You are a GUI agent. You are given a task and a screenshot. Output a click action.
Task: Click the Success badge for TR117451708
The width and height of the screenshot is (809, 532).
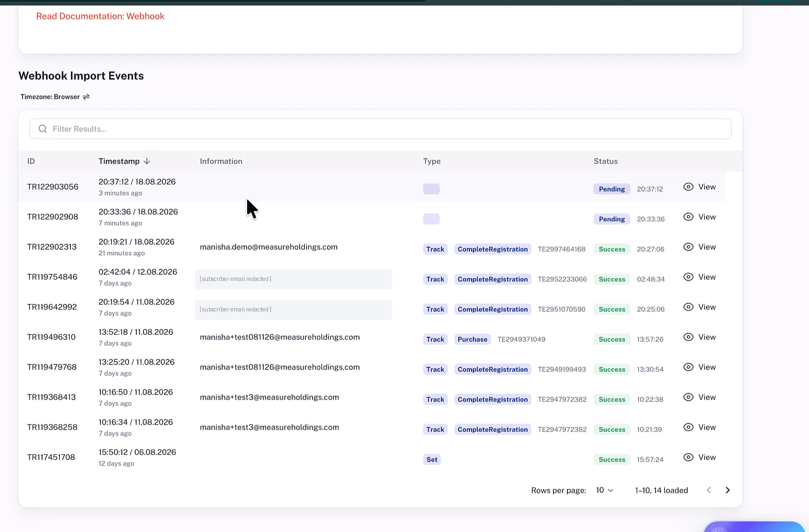[612, 459]
